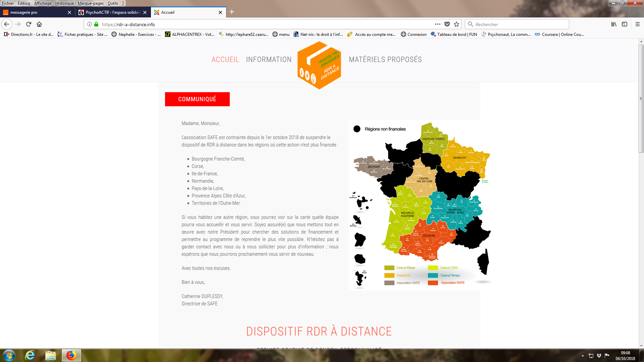Open MATÉRIELS PROPOSÉS link
This screenshot has height=362, width=644.
pos(385,60)
